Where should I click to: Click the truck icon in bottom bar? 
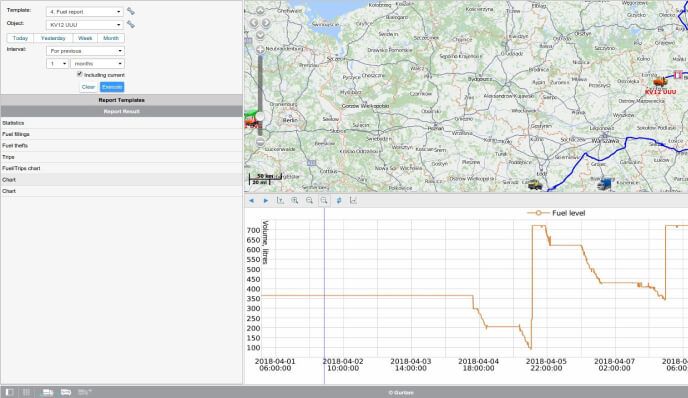point(47,392)
